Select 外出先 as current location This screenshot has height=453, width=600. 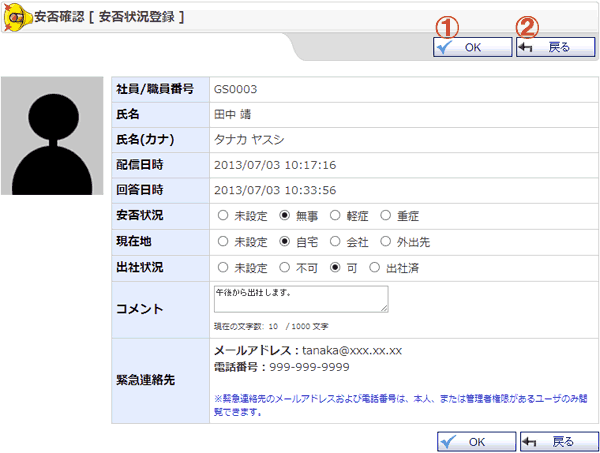click(385, 241)
